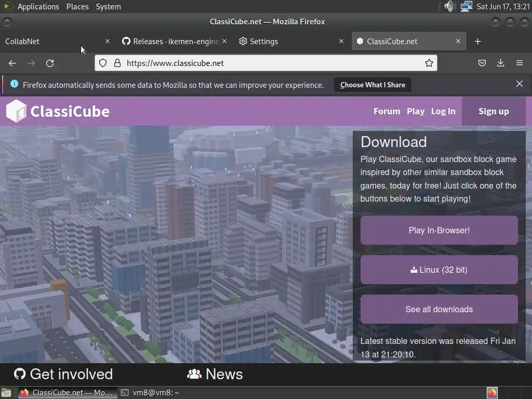Open the System menu
532x399 pixels.
point(108,6)
